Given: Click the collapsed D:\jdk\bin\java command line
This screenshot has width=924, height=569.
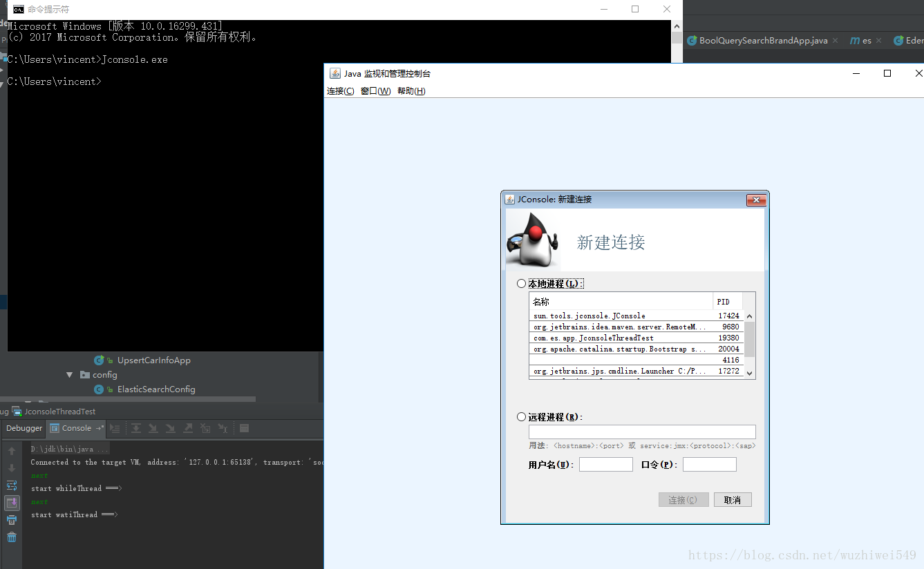Looking at the screenshot, I should point(70,449).
